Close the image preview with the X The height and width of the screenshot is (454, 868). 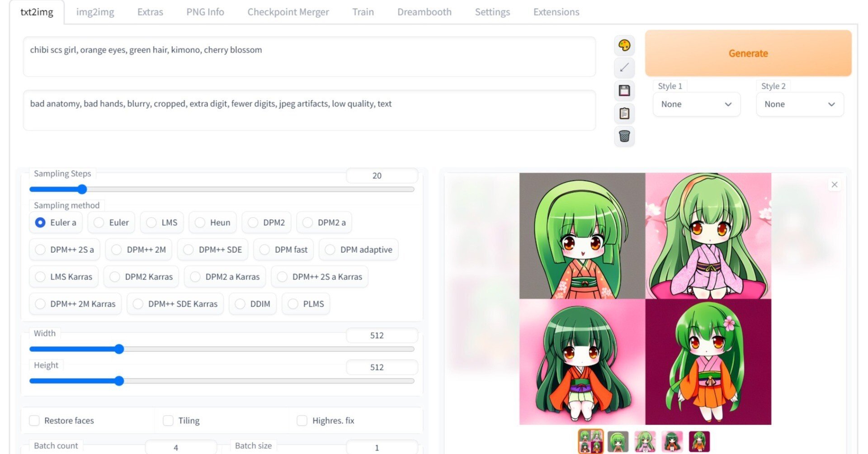click(x=835, y=184)
